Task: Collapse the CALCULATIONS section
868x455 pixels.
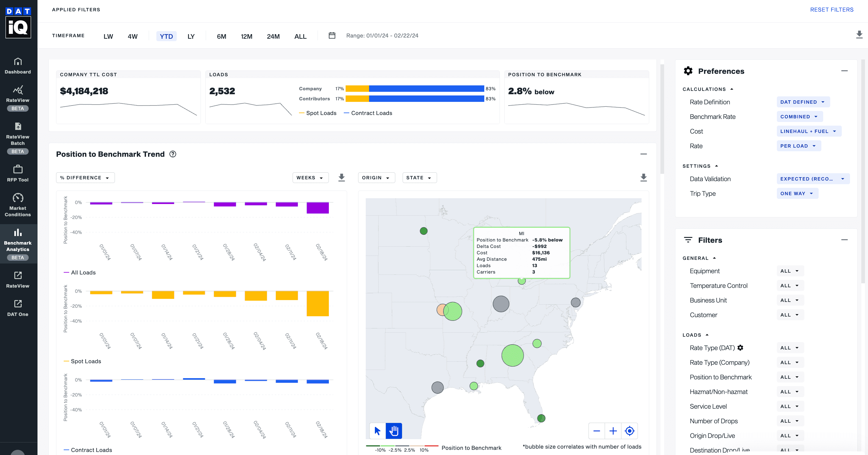Action: tap(708, 89)
